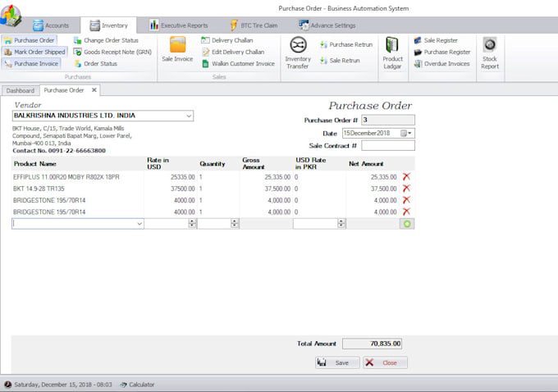The image size is (558, 392).
Task: Click the Sale Contract # field
Action: tap(387, 145)
